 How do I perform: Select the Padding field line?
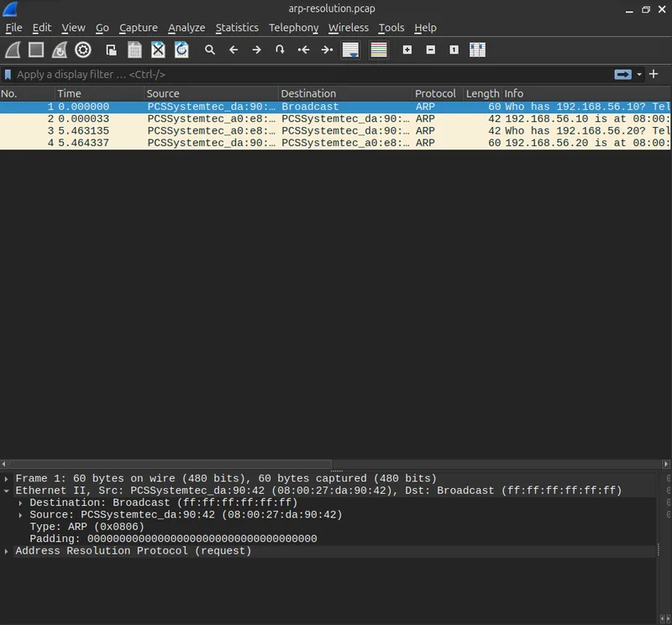pos(173,538)
